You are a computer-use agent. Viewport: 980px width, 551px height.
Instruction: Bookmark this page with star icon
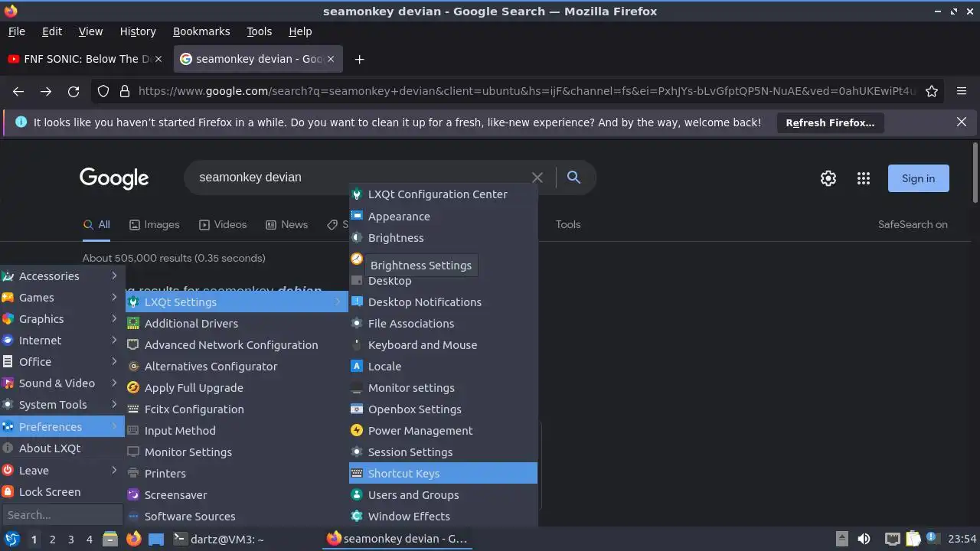coord(932,91)
